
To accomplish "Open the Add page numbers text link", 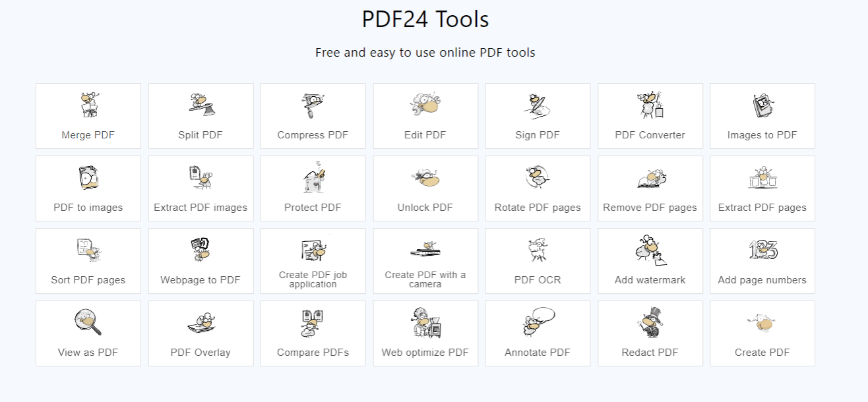I will pyautogui.click(x=762, y=280).
